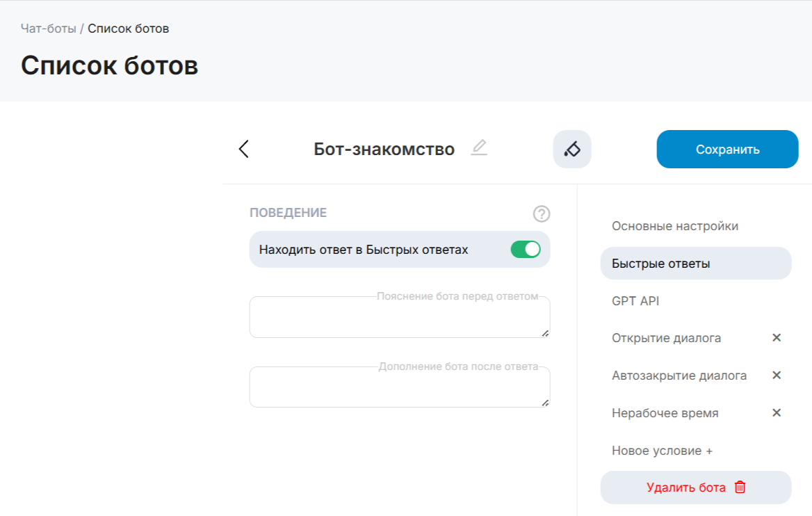This screenshot has height=516, width=812.
Task: Open the Открытие диалога settings
Action: [666, 338]
